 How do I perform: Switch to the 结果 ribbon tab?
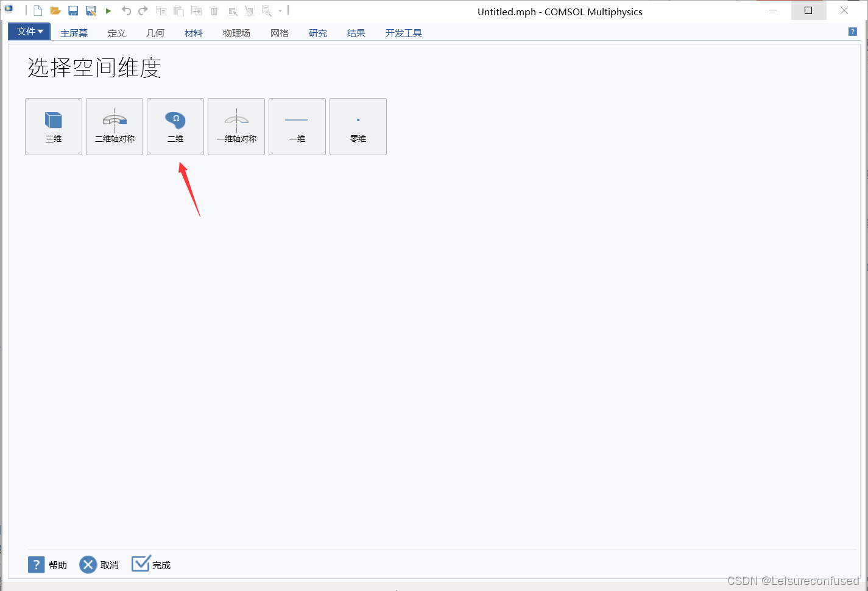click(x=356, y=33)
